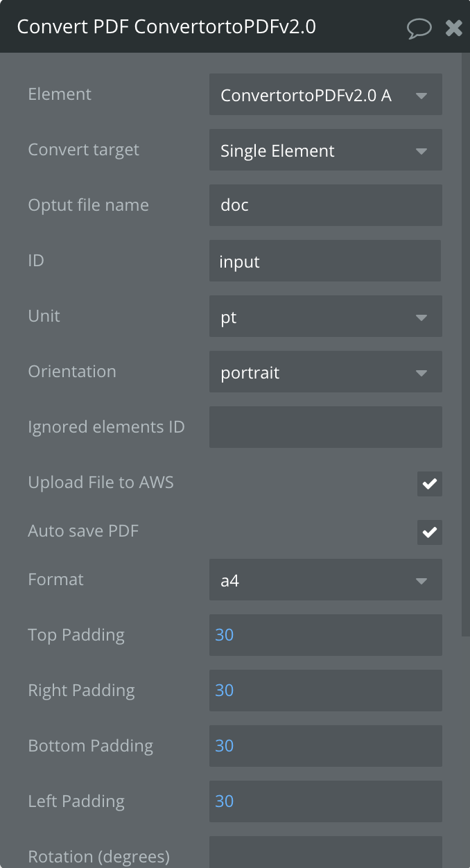470x868 pixels.
Task: Close the Convert PDF panel
Action: pyautogui.click(x=453, y=28)
